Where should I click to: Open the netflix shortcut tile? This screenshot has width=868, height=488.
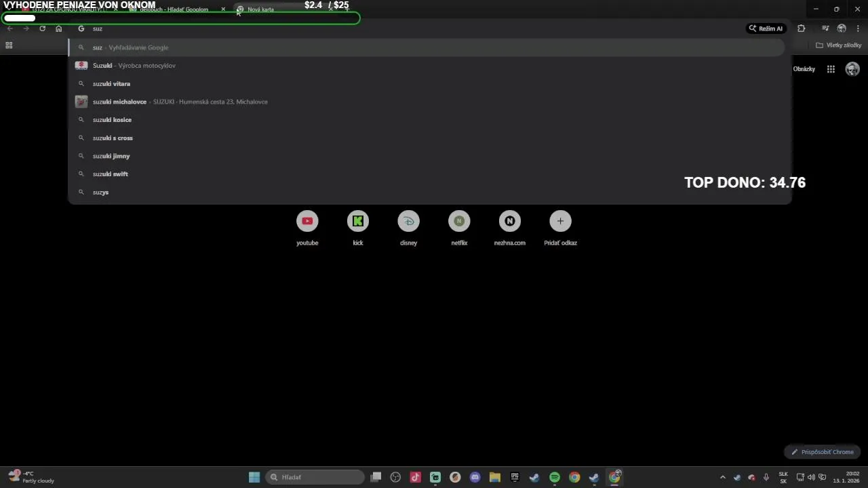pyautogui.click(x=459, y=228)
